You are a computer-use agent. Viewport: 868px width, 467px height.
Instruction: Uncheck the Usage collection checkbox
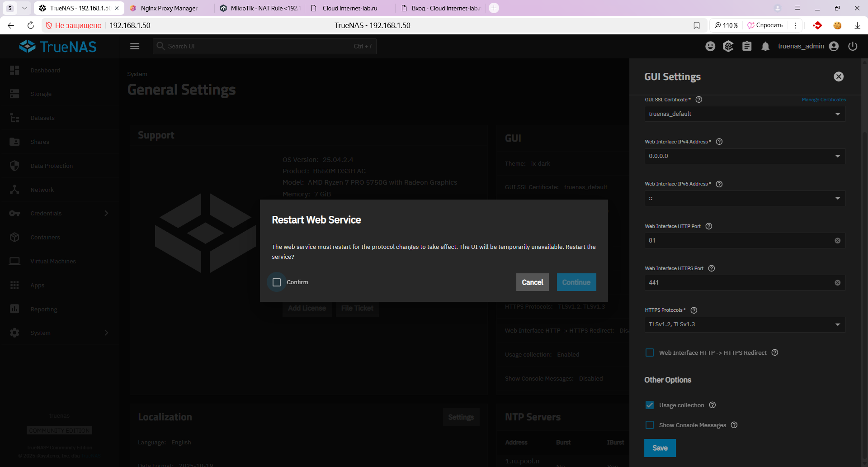tap(650, 405)
